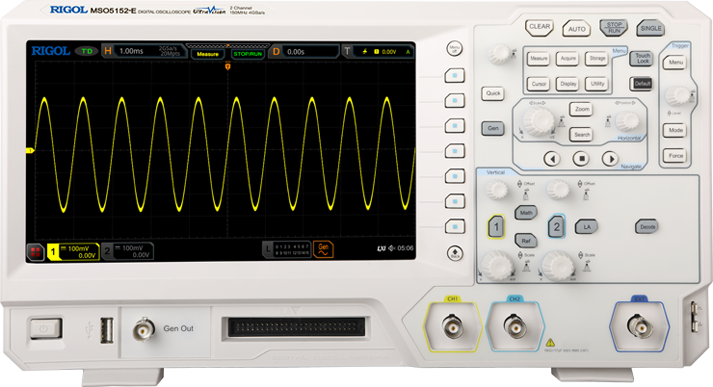
Task: Tap the red grid icon bottom-left of screen
Action: 35,252
